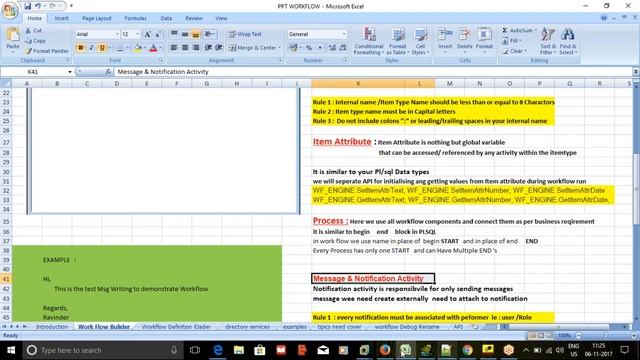This screenshot has height=360, width=640.
Task: Center align cell text horizontally
Action: (185, 48)
